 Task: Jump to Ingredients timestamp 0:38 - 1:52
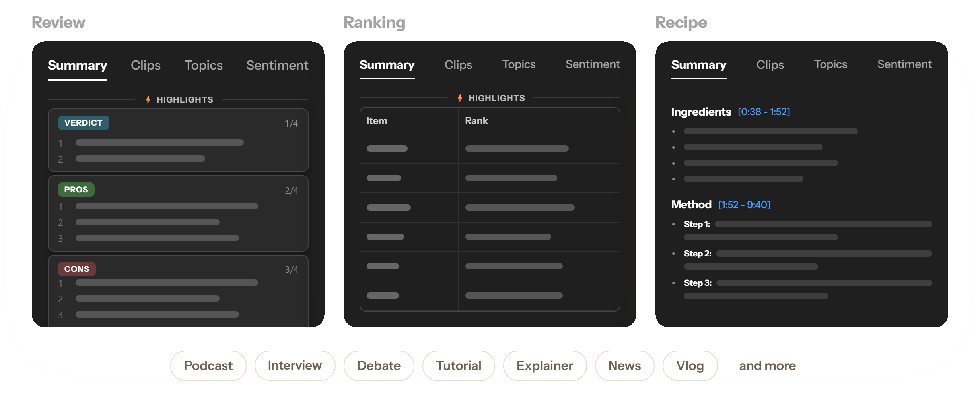764,112
